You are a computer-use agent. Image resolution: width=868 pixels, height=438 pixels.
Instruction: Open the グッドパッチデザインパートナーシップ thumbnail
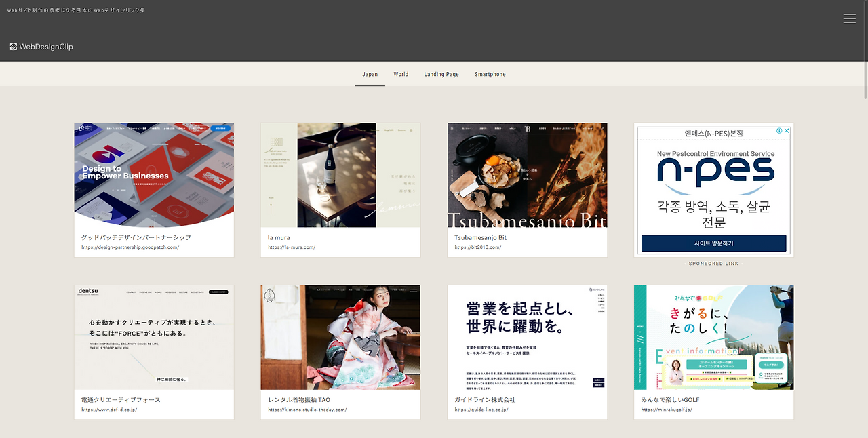tap(154, 175)
